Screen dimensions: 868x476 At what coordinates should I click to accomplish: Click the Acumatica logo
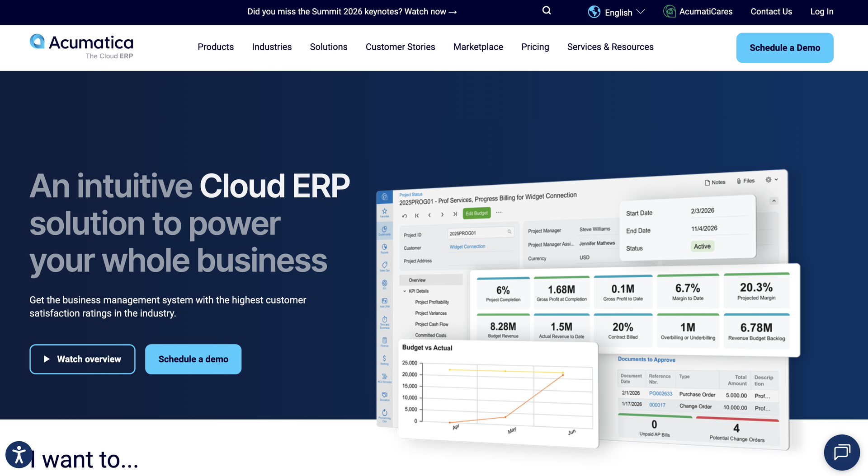tap(82, 46)
